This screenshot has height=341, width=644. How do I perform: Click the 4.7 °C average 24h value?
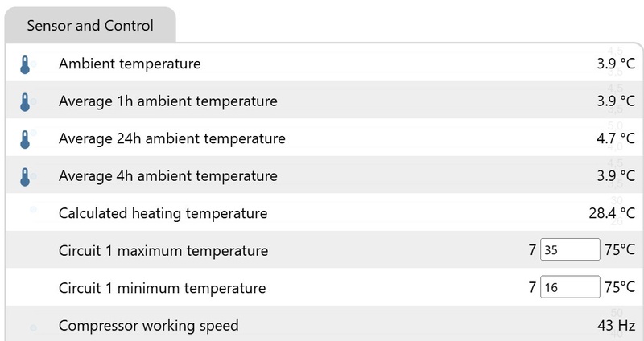tap(615, 138)
